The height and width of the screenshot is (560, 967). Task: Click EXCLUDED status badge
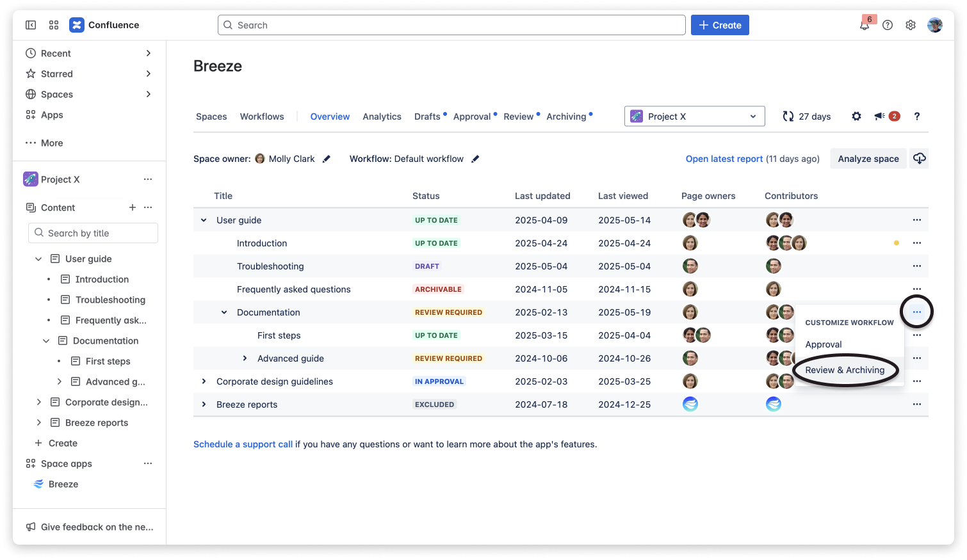(x=434, y=404)
